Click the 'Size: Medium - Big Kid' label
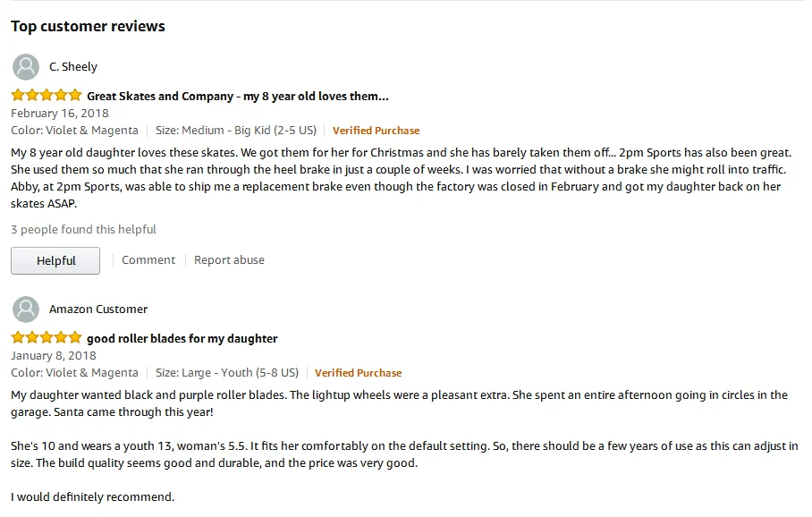Screen dimensions: 812x517 236,131
